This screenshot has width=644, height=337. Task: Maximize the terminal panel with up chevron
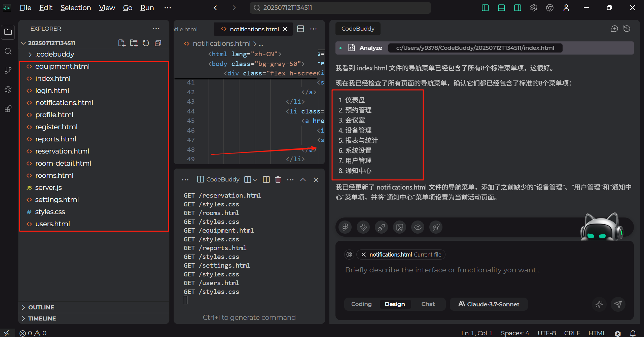tap(303, 179)
